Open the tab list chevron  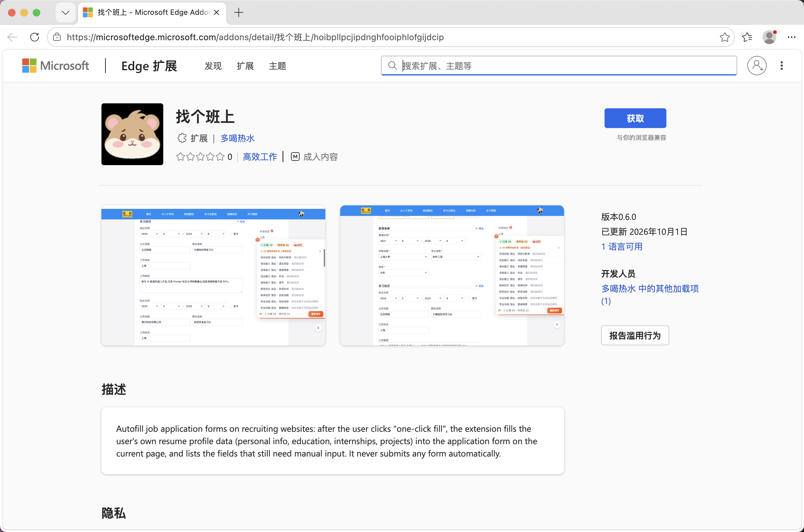coord(66,13)
